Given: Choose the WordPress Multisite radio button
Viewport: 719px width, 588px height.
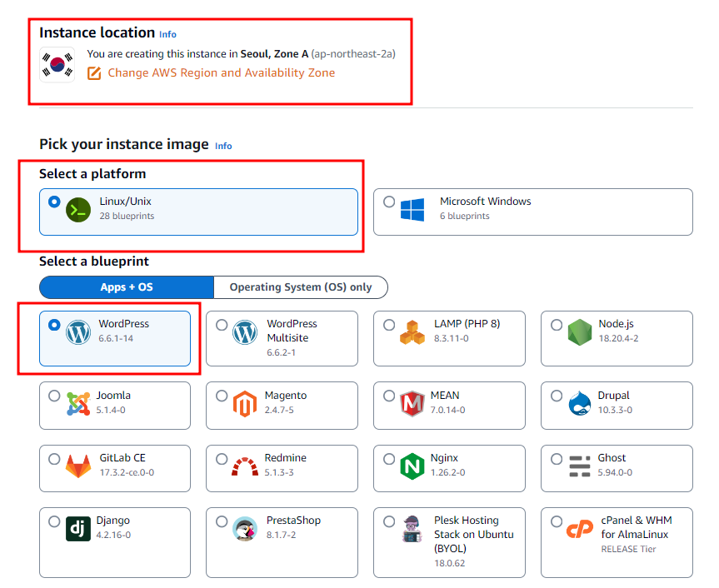Looking at the screenshot, I should point(222,325).
